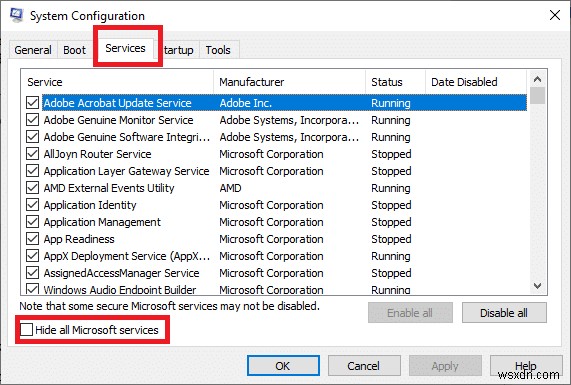Click Running status of AppX Deployment Service

pos(391,256)
